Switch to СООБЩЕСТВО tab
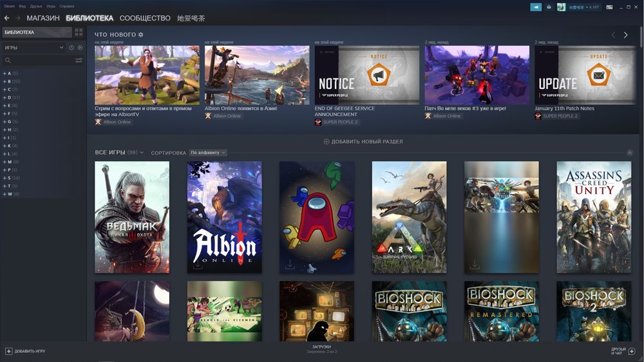 click(145, 18)
